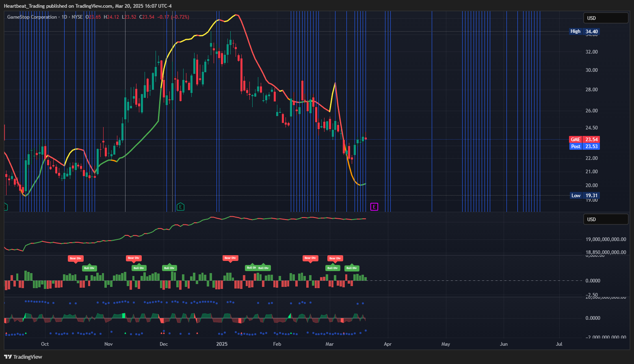Click the −2.50 value on the divergence pane scale

pyautogui.click(x=591, y=295)
